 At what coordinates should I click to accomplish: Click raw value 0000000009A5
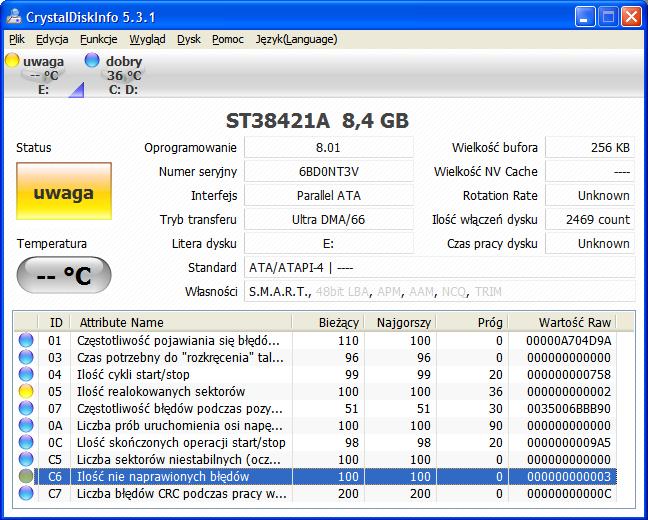568,442
